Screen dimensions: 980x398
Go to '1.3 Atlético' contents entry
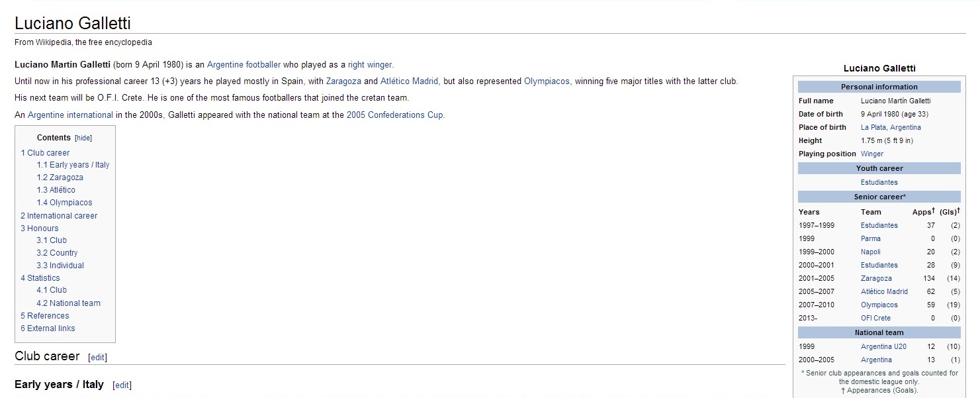point(56,190)
